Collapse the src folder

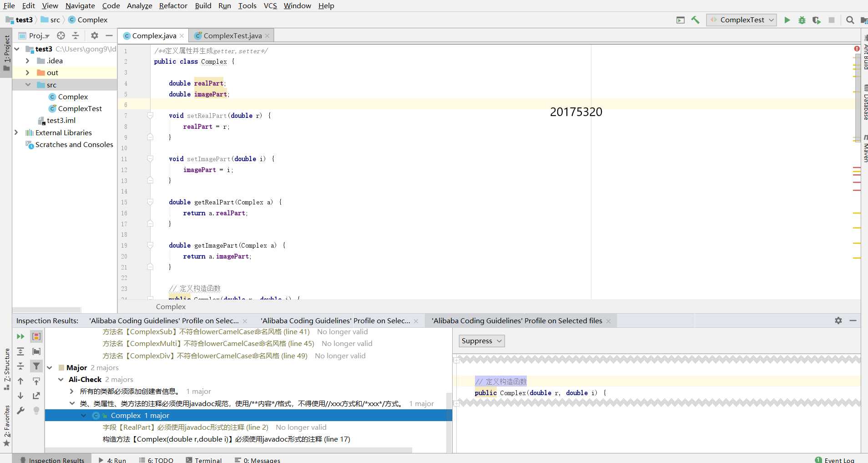coord(28,85)
